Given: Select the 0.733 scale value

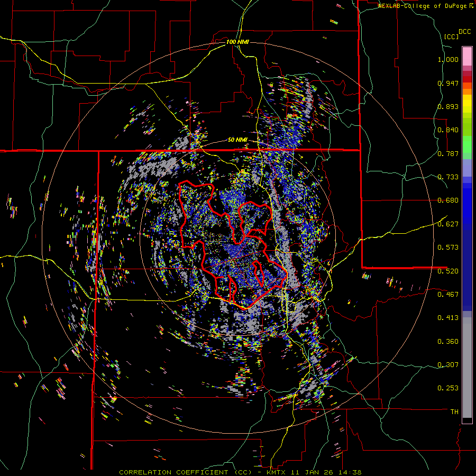Looking at the screenshot, I should (x=448, y=177).
